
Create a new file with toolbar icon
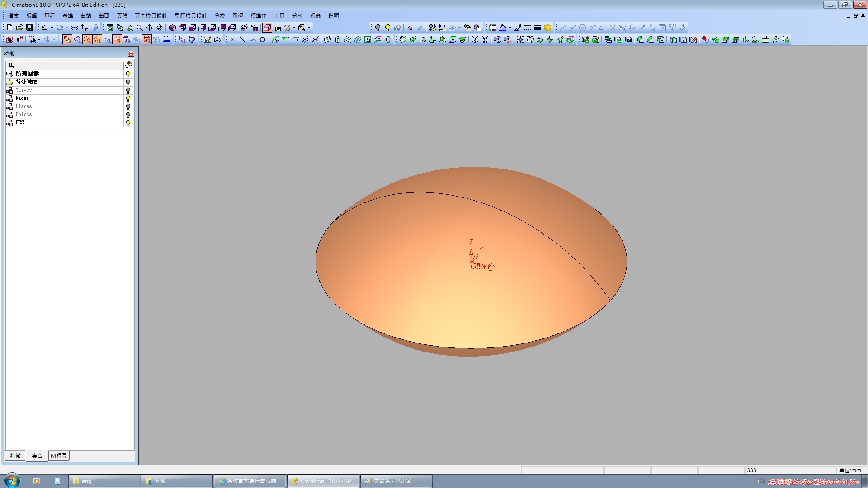point(9,28)
